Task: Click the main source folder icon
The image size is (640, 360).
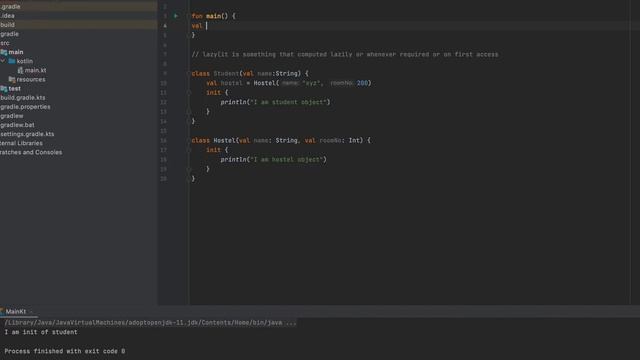Action: tap(4, 52)
